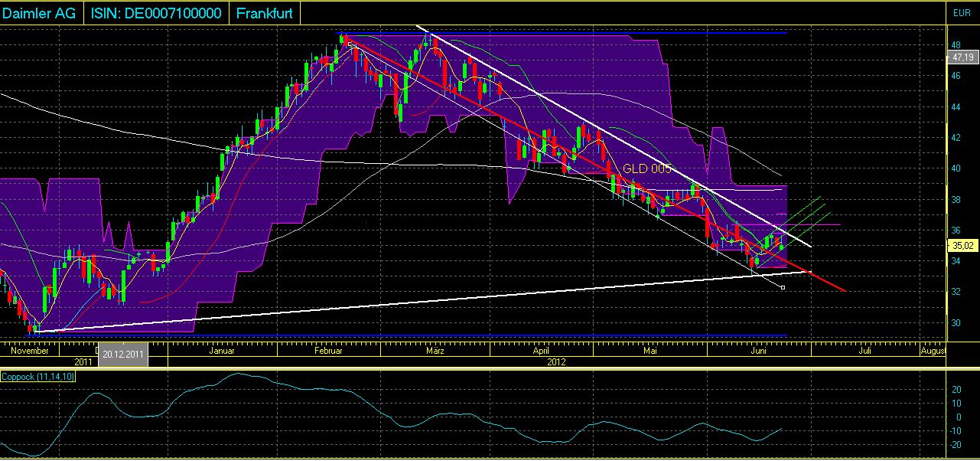The height and width of the screenshot is (461, 980).
Task: Click price scale value 42
Action: (x=956, y=138)
